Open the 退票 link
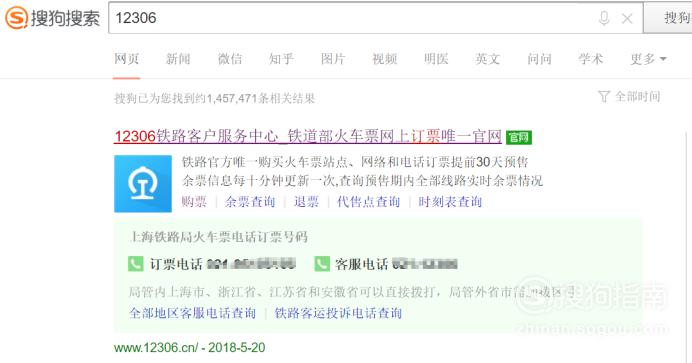Viewport: 692px width, 363px height. coord(306,202)
